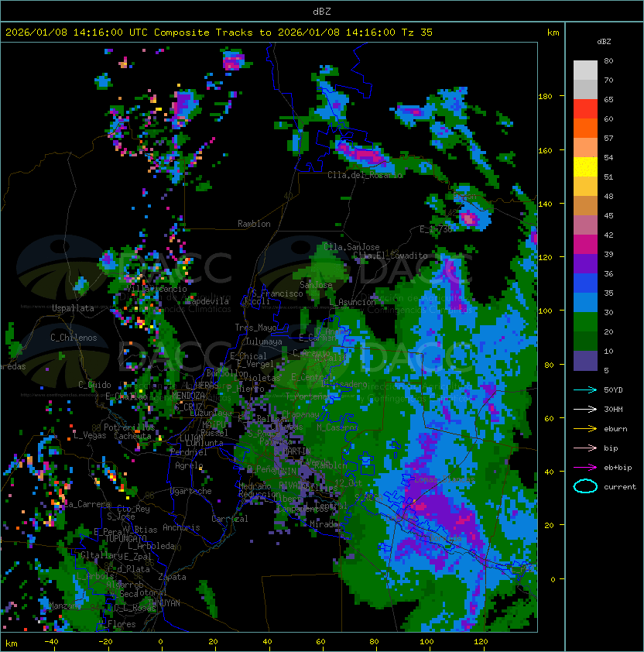The height and width of the screenshot is (652, 644).
Task: Click the 'eb+bip' legend label
Action: (x=618, y=468)
